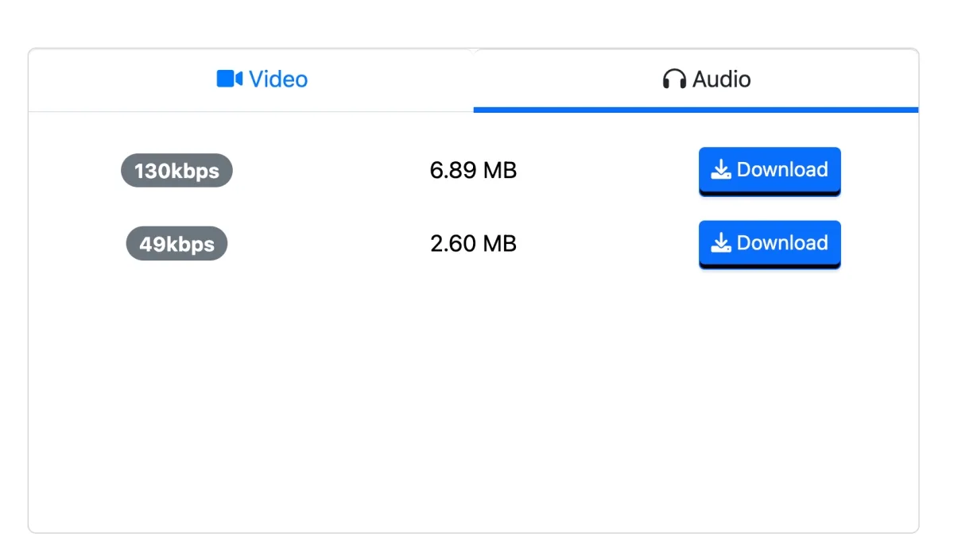Download the 2.60 MB audio file
The image size is (954, 560).
pos(769,243)
